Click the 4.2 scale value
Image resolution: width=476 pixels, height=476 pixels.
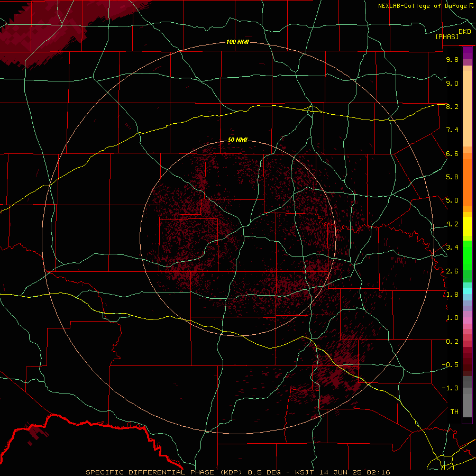tap(452, 224)
